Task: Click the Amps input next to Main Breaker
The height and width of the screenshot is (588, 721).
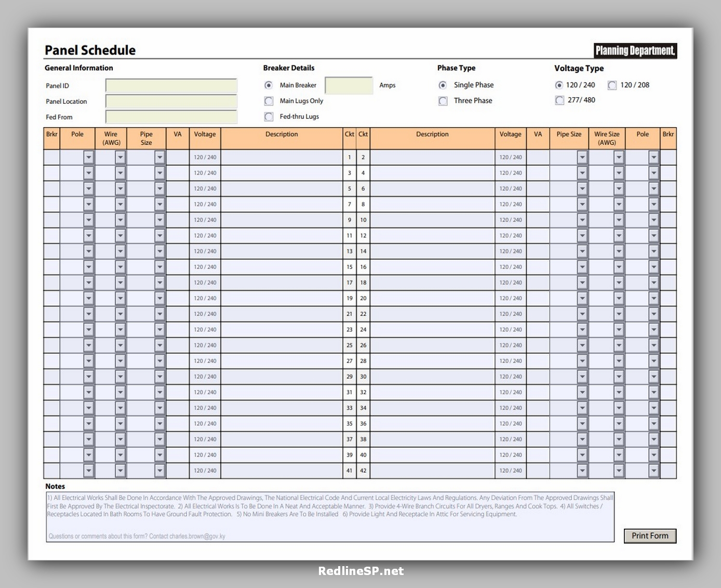Action: pyautogui.click(x=349, y=85)
